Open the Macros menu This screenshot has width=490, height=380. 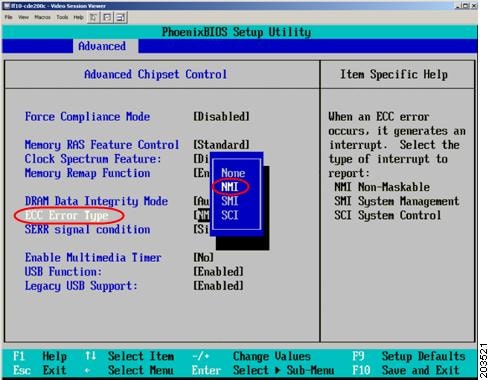[x=42, y=17]
